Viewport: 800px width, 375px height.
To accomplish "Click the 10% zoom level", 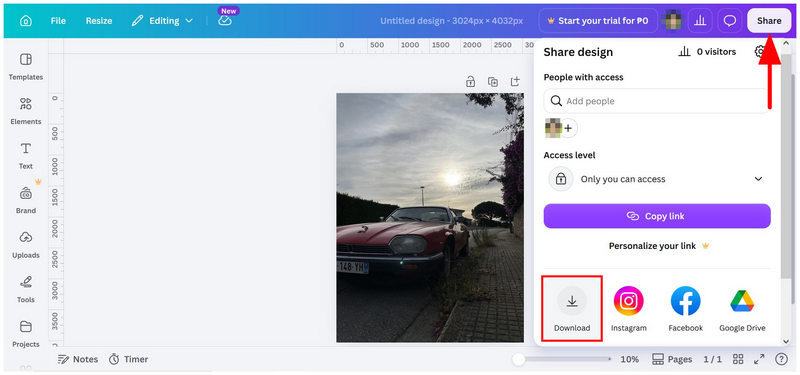I will tap(630, 359).
